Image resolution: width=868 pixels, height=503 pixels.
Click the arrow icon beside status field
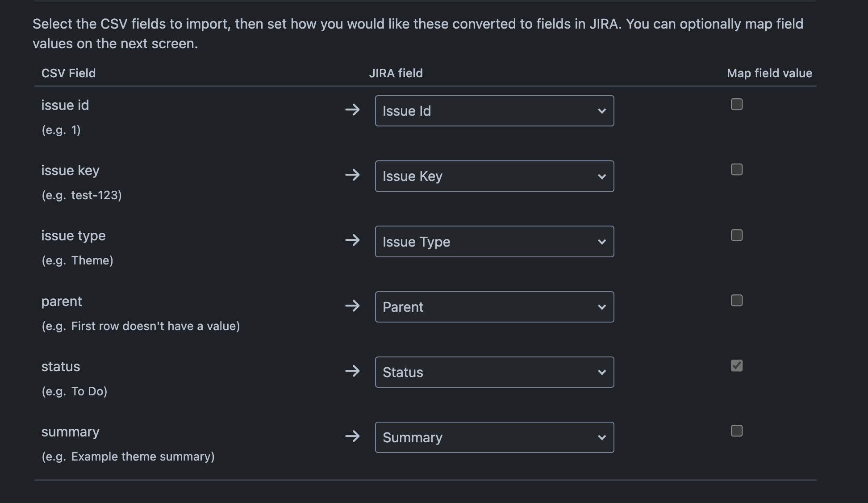[x=352, y=371]
